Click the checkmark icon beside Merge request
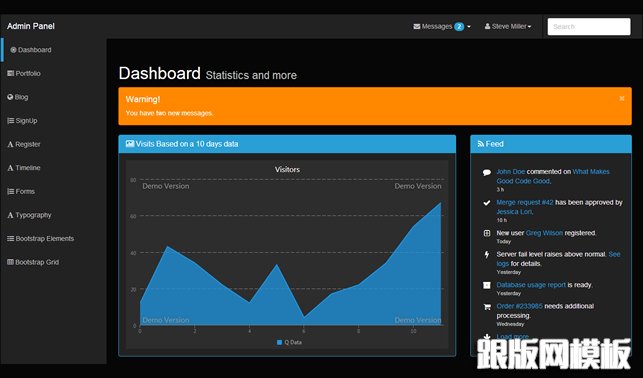Viewport: 643px width, 378px height. click(487, 203)
